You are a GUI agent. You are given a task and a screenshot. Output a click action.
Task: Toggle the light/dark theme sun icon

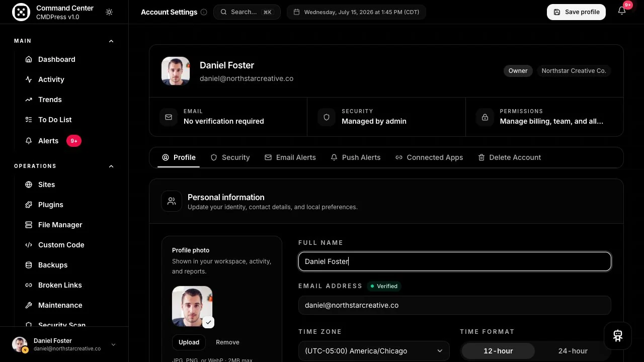pyautogui.click(x=109, y=12)
